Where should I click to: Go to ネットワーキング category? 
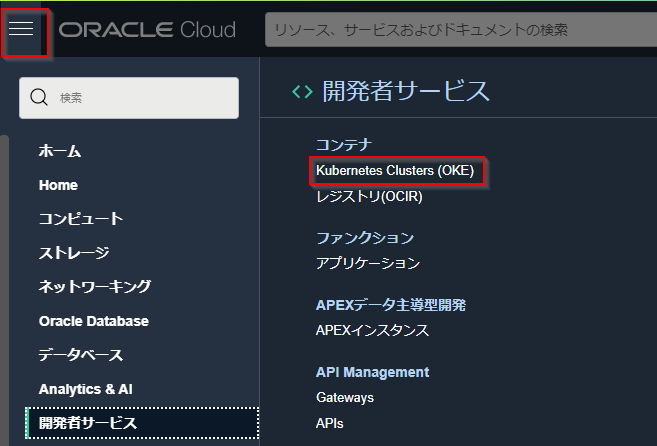tap(95, 287)
